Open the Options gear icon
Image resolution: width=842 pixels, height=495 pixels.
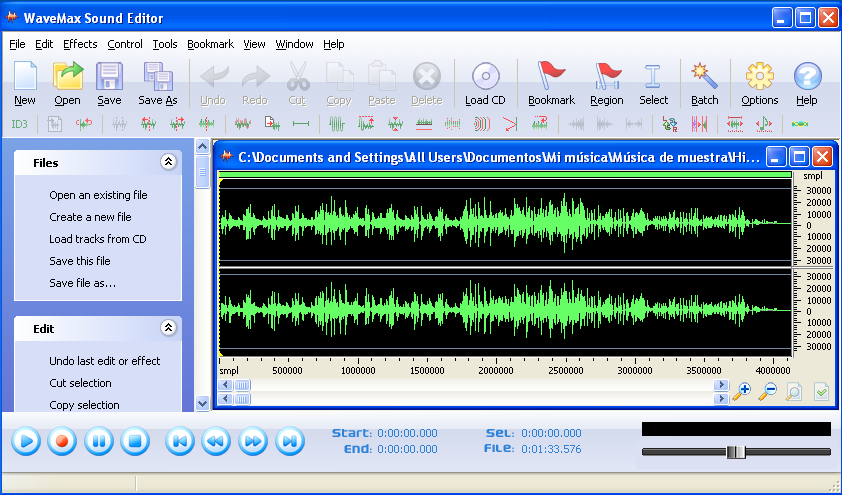click(759, 76)
